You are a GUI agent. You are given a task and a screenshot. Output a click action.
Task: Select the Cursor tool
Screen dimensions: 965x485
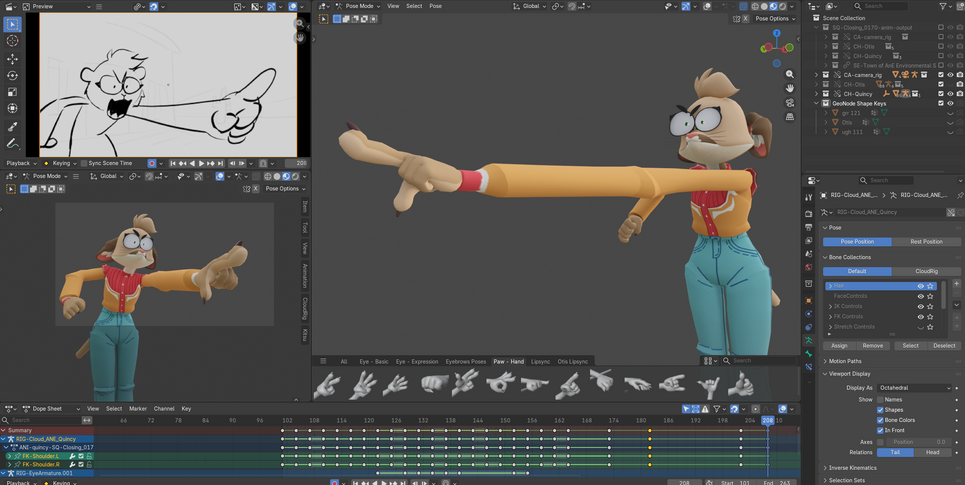(12, 41)
